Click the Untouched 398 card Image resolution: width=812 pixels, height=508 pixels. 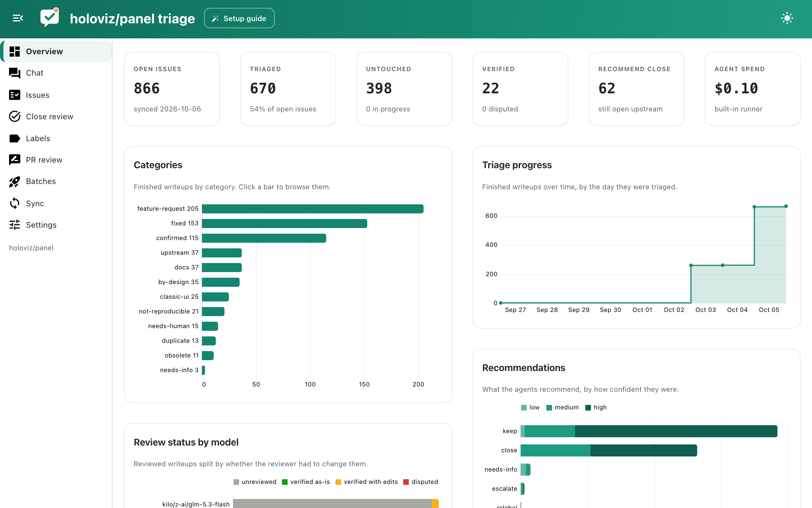(x=404, y=89)
